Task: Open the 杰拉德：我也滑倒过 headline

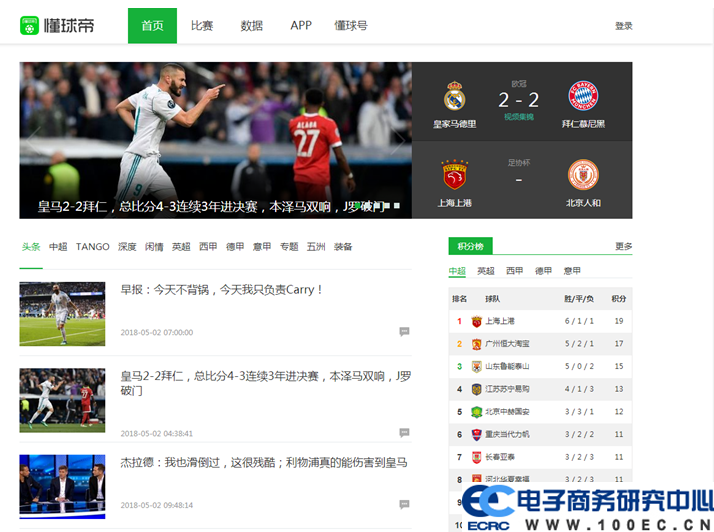Action: click(264, 463)
